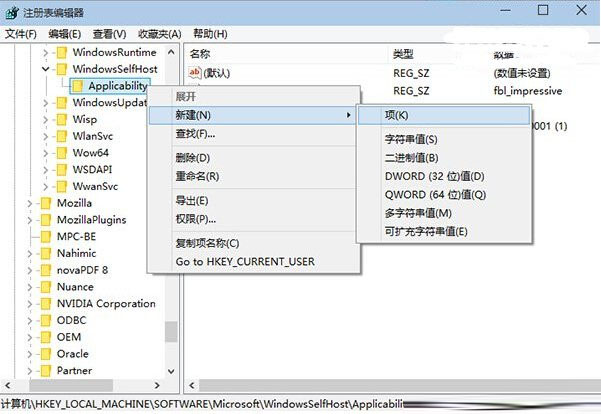The height and width of the screenshot is (414, 601).
Task: Select the Applicability folder icon in tree
Action: pyautogui.click(x=77, y=86)
